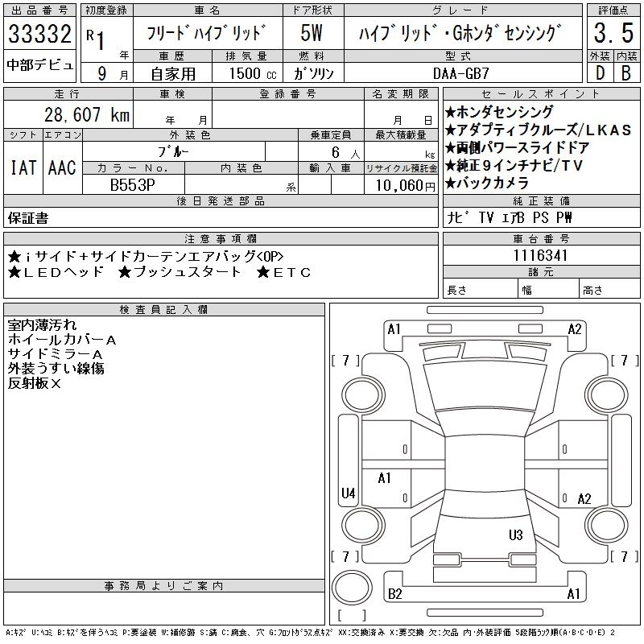Click the exterior grade D cell
The image size is (644, 644).
pos(598,72)
